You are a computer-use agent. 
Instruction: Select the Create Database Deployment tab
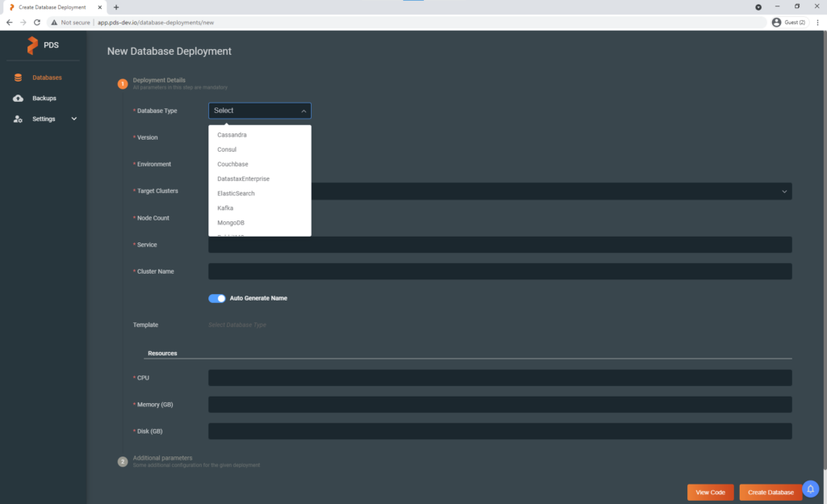click(53, 7)
